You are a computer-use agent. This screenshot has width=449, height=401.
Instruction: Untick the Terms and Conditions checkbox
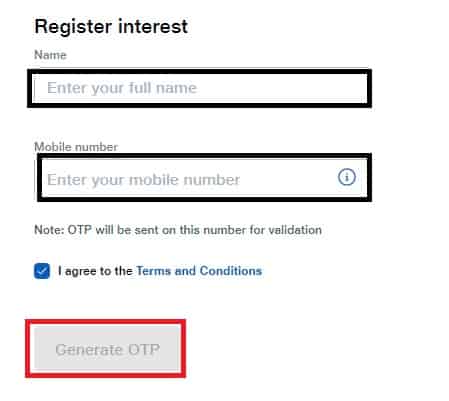(x=42, y=271)
